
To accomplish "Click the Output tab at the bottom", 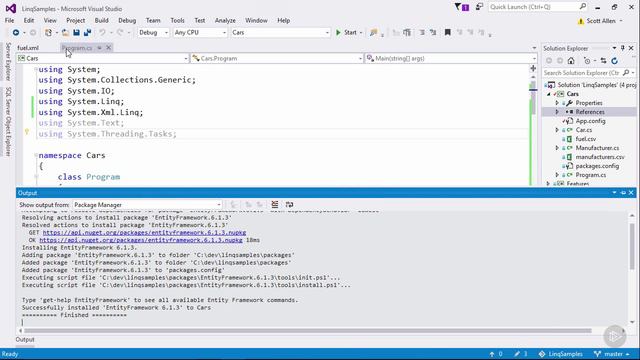I will [25, 340].
